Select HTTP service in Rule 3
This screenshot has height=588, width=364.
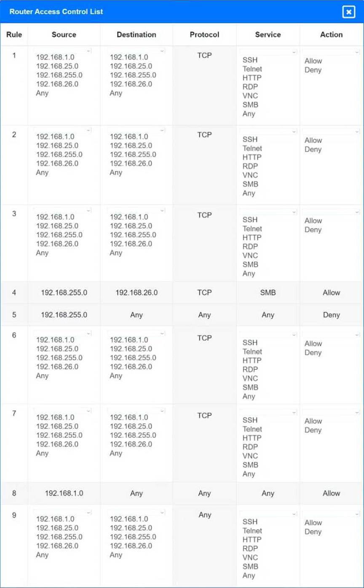(x=252, y=238)
